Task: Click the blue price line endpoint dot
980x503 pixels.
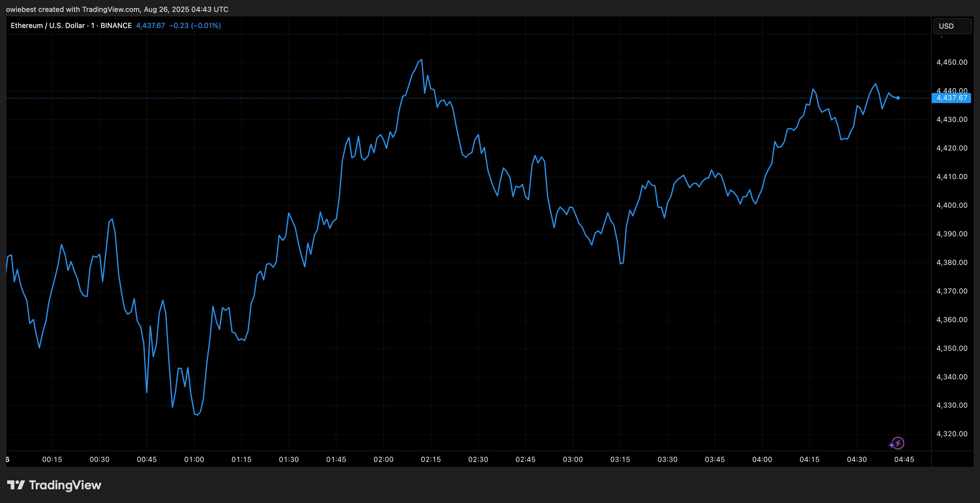Action: click(x=898, y=98)
